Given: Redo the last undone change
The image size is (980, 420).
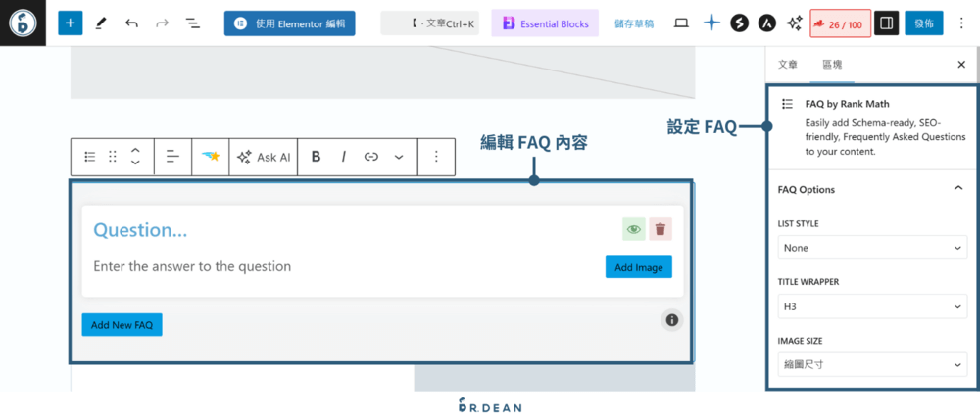Looking at the screenshot, I should pyautogui.click(x=162, y=23).
